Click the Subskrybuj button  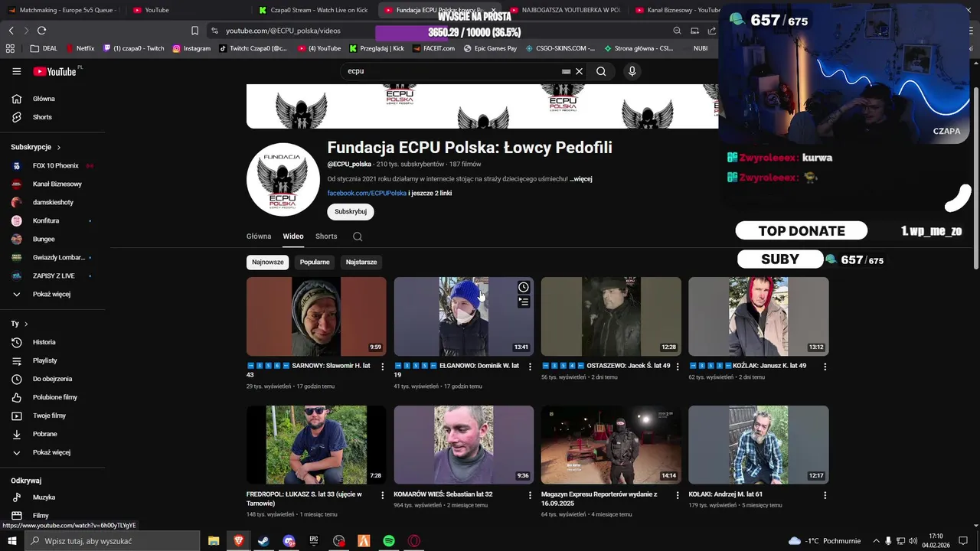(351, 212)
